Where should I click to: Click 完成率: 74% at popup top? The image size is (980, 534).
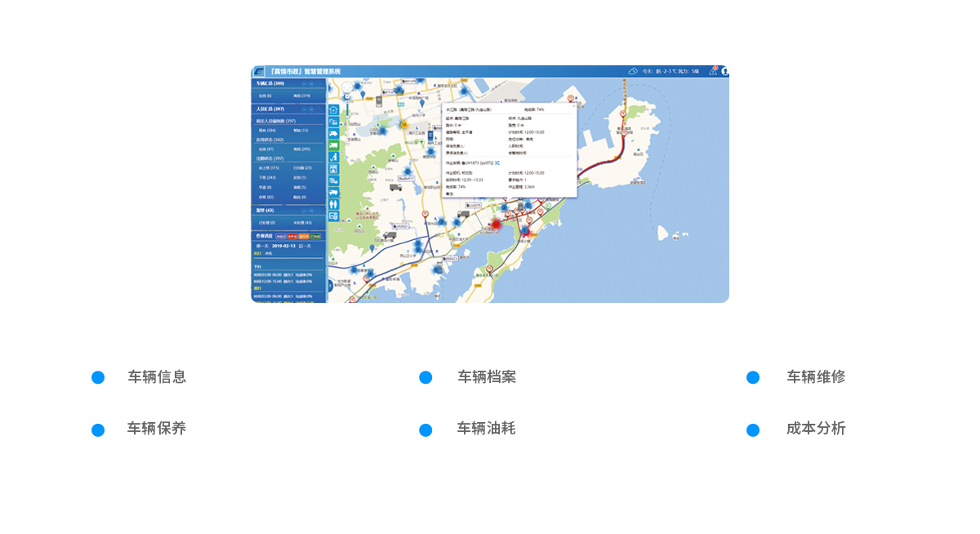pos(534,109)
